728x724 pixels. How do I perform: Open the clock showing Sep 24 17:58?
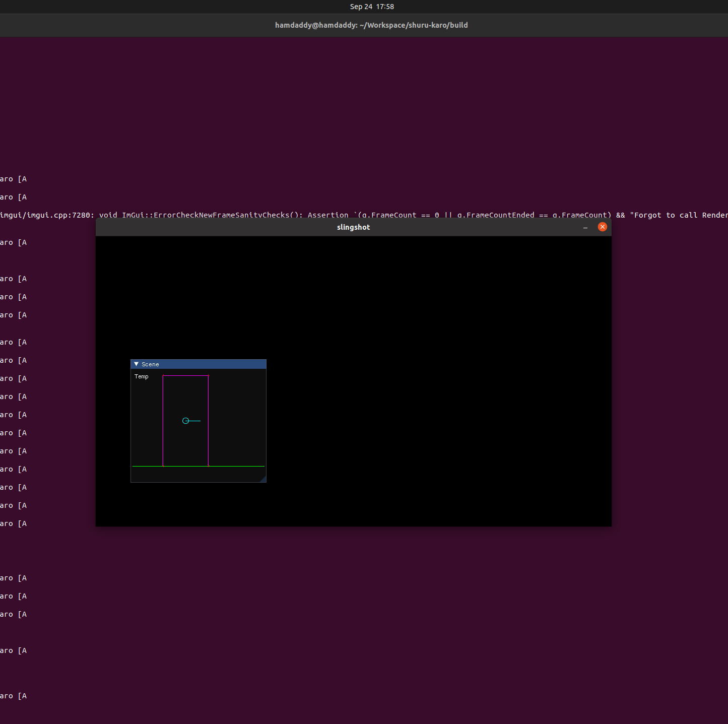[x=371, y=7]
